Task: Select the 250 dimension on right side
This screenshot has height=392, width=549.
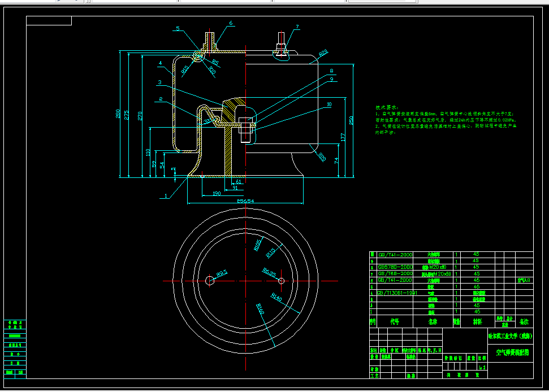Action: coord(351,121)
